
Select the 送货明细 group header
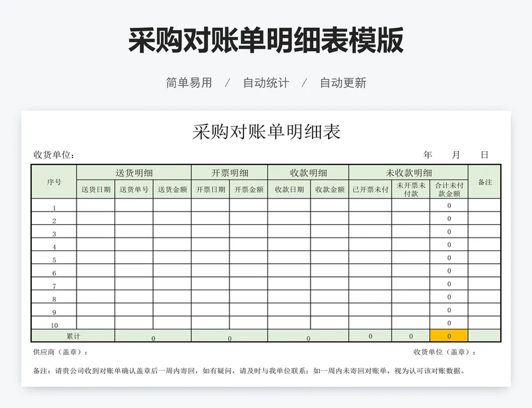134,172
